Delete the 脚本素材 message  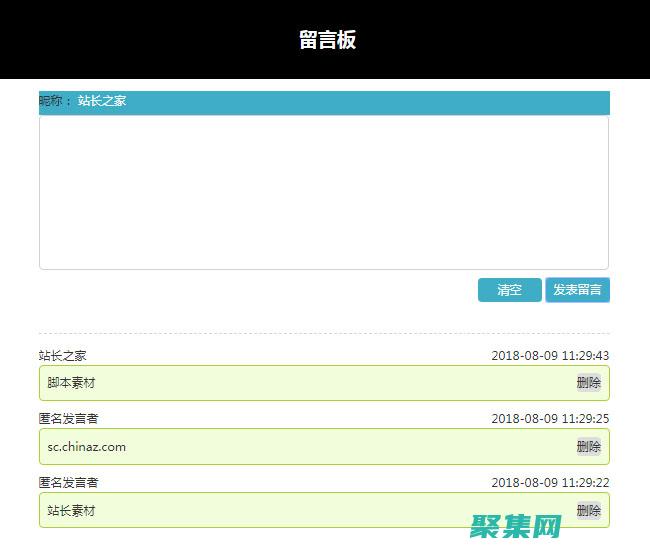point(589,382)
